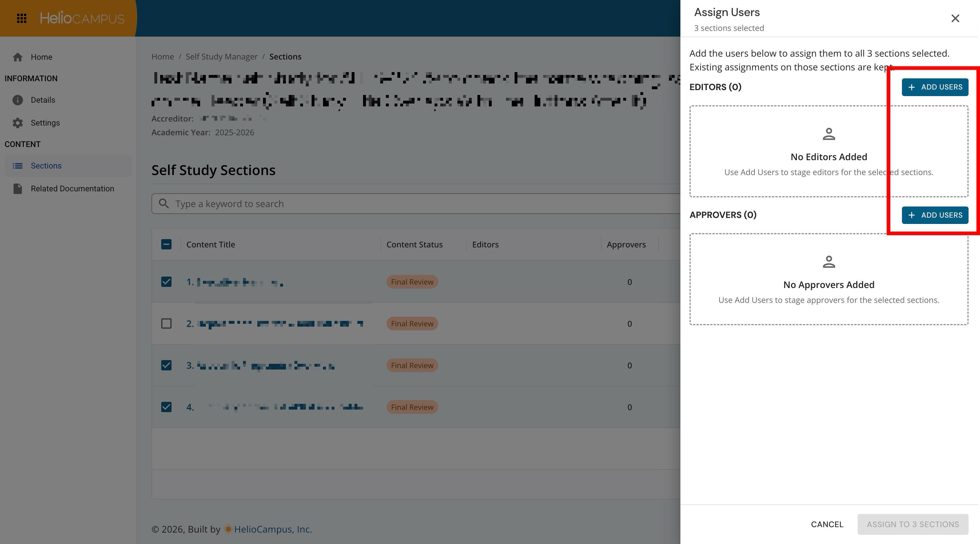Open Settings in the sidebar
This screenshot has width=980, height=544.
coord(68,123)
